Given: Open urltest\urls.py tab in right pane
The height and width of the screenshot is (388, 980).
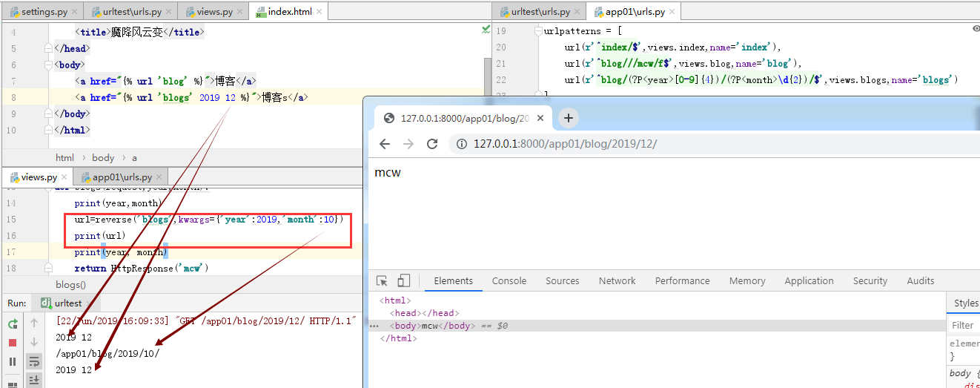Looking at the screenshot, I should (539, 12).
